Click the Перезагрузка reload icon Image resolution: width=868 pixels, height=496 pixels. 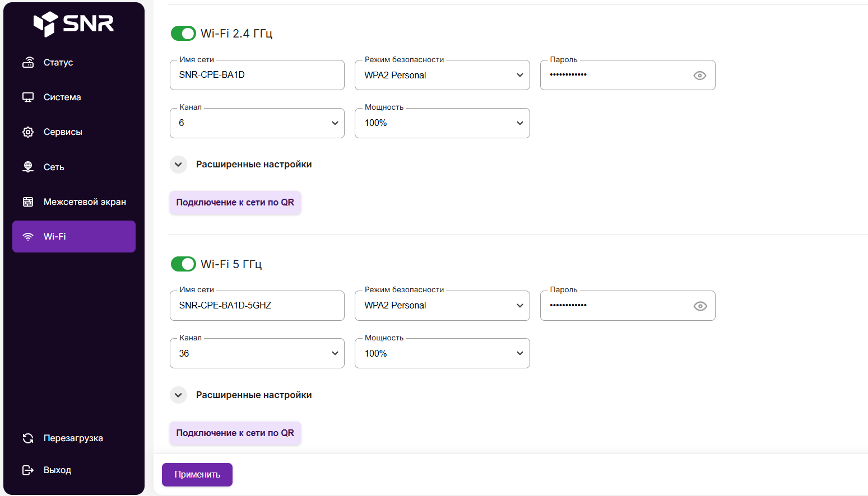28,438
